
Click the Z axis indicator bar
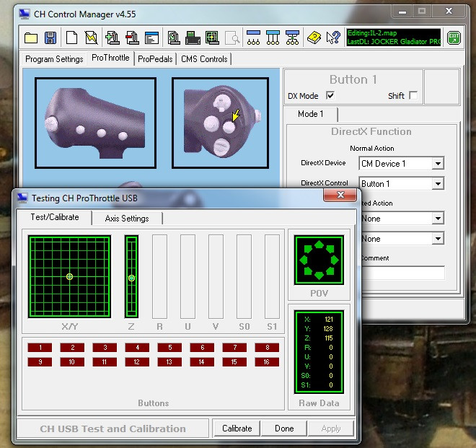(131, 277)
